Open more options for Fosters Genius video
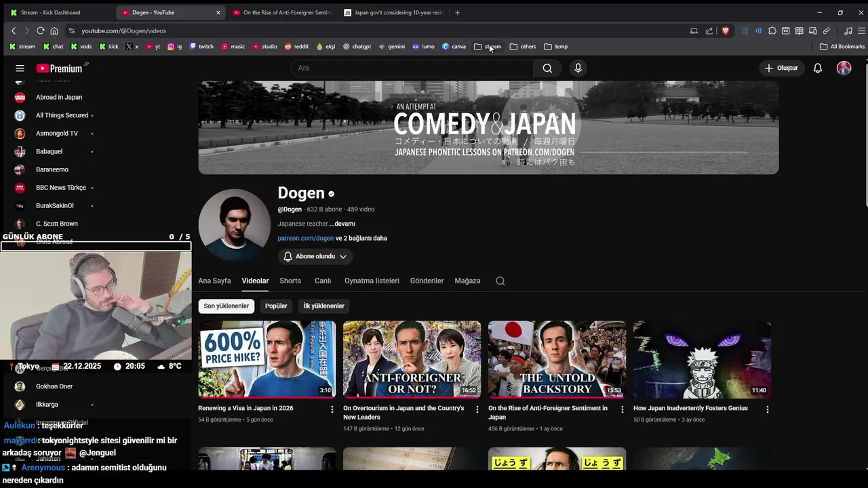This screenshot has width=868, height=488. [x=767, y=409]
